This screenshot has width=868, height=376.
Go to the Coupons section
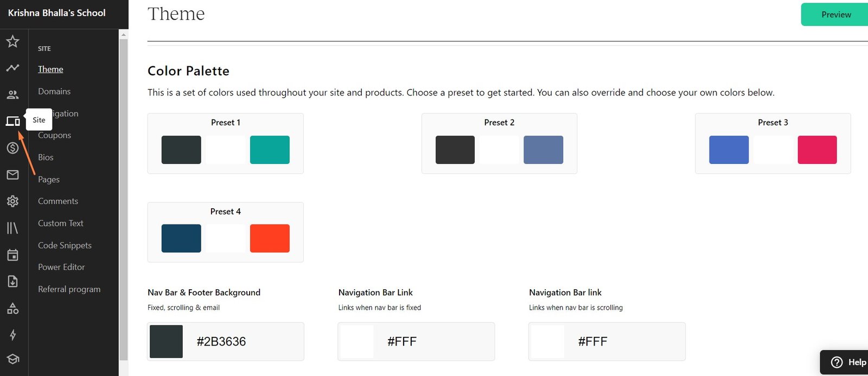(x=54, y=135)
